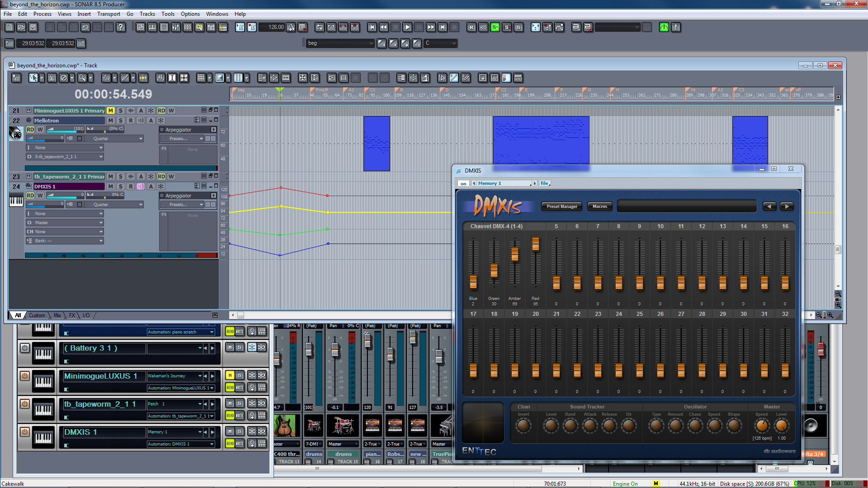Solo the Mellotron track
868x488 pixels.
pyautogui.click(x=121, y=121)
